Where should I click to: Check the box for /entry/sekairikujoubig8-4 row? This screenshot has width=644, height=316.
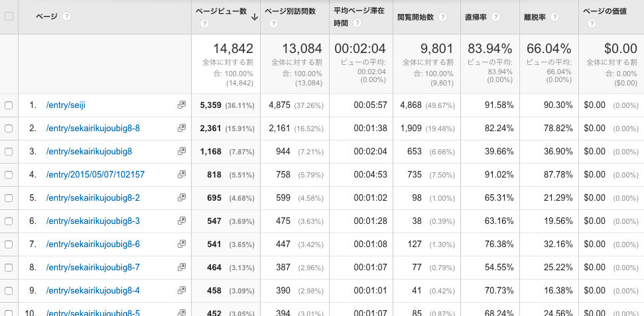tap(9, 291)
